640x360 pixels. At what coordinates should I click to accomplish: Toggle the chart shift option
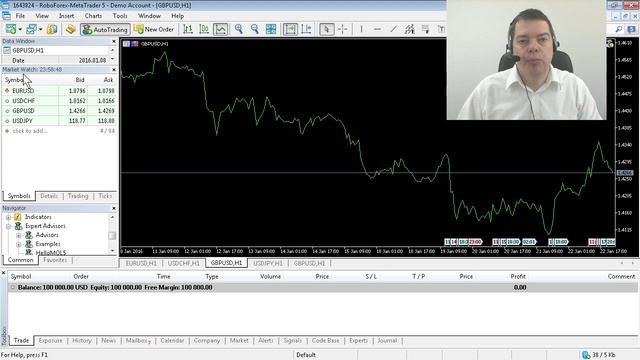(x=306, y=29)
